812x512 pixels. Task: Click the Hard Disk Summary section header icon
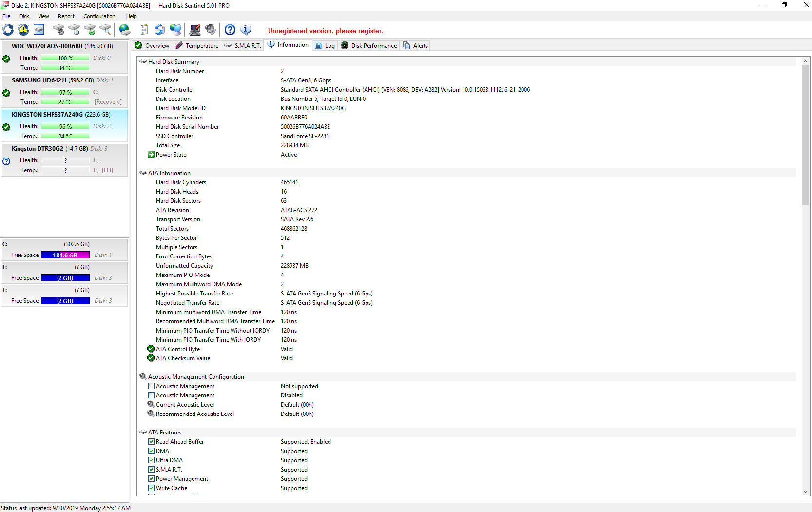coord(143,62)
